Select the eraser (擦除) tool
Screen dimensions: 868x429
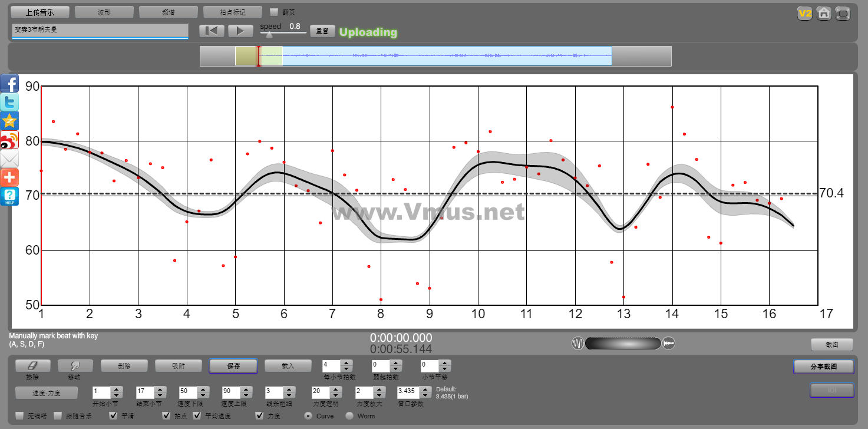pos(33,366)
